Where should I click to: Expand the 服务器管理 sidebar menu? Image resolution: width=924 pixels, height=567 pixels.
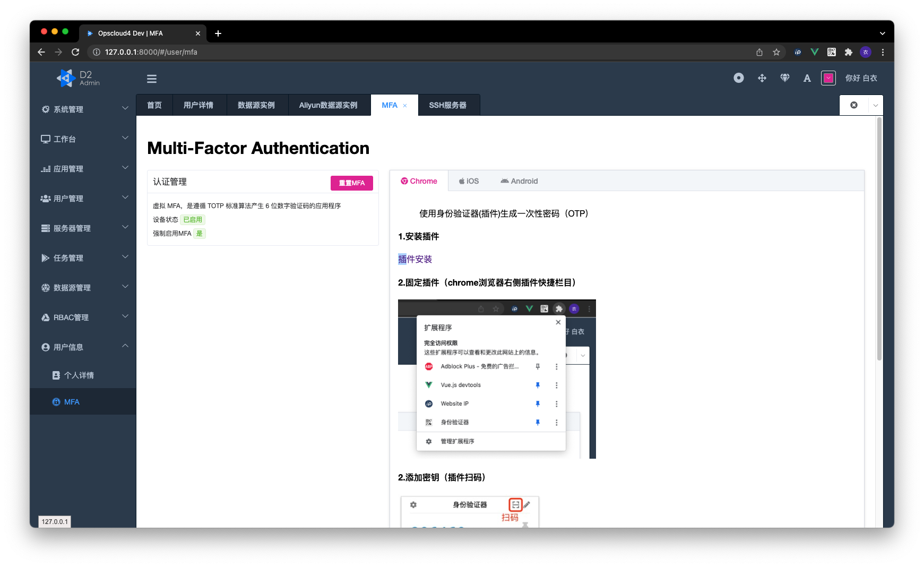83,228
